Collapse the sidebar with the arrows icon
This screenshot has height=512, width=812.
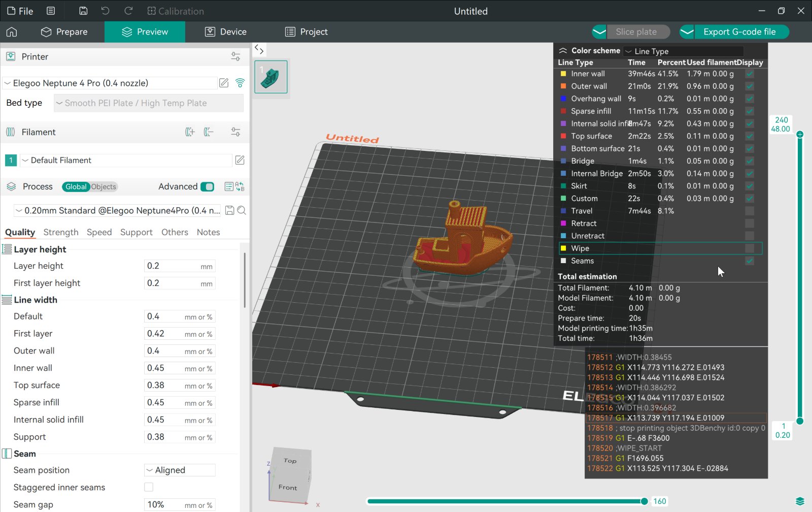click(259, 49)
